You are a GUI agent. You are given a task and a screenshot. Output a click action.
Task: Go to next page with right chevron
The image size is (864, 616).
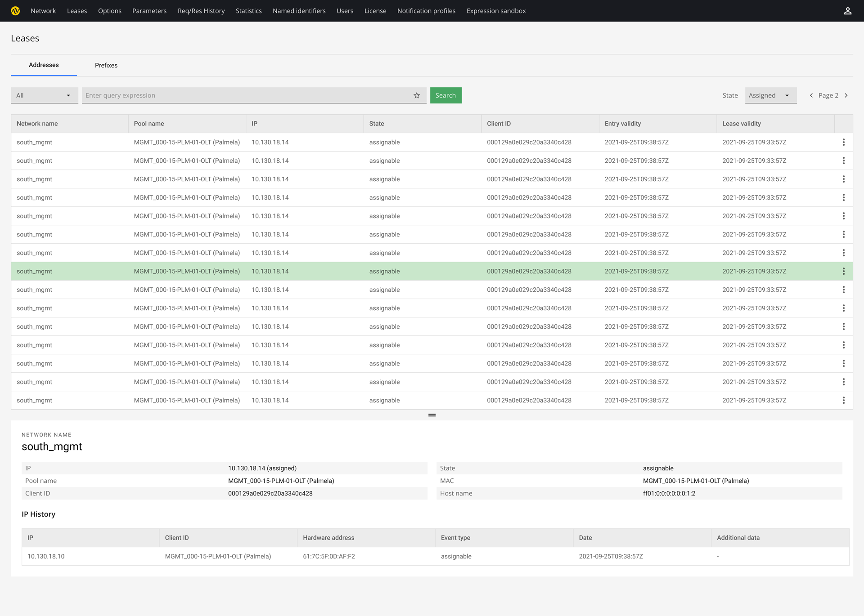pyautogui.click(x=846, y=95)
